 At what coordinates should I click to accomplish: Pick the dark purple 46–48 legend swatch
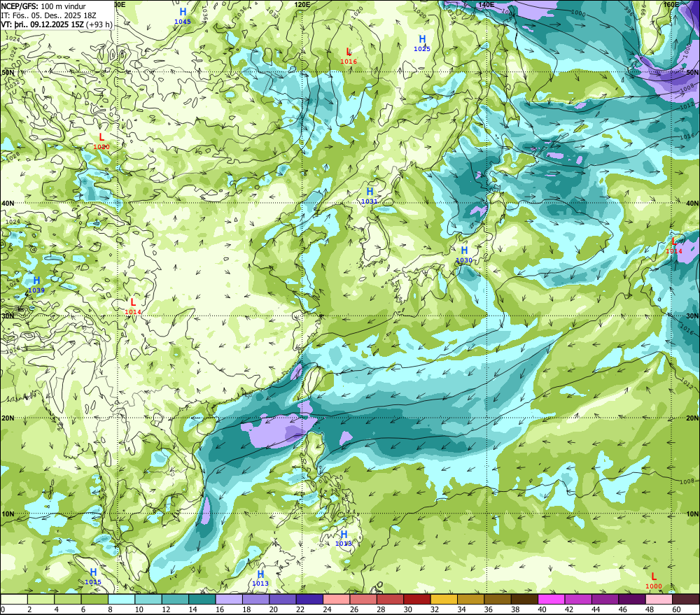[631, 599]
